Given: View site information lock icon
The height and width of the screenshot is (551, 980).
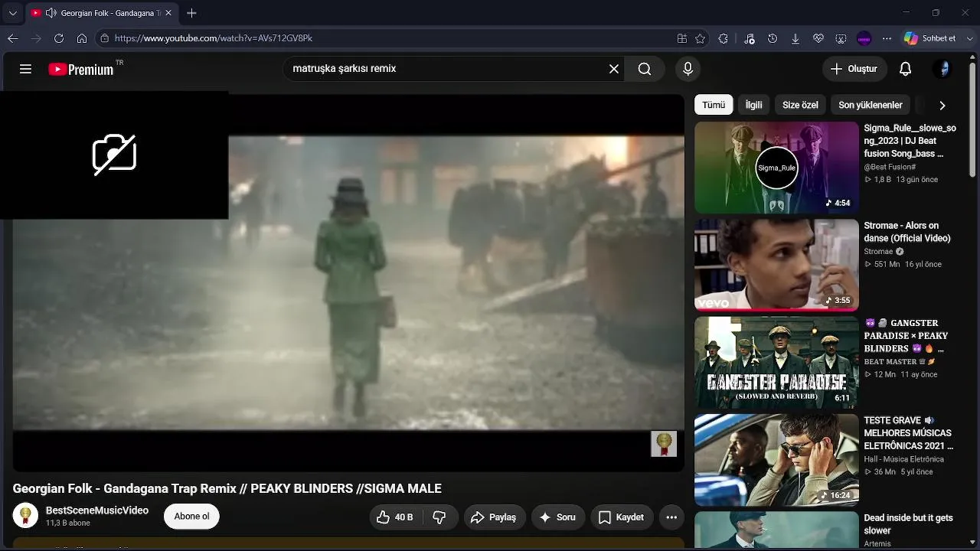Looking at the screenshot, I should click(x=105, y=38).
